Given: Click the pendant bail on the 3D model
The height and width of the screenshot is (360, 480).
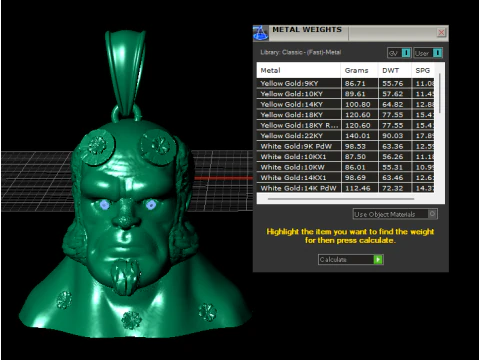Looking at the screenshot, I should click(x=126, y=73).
